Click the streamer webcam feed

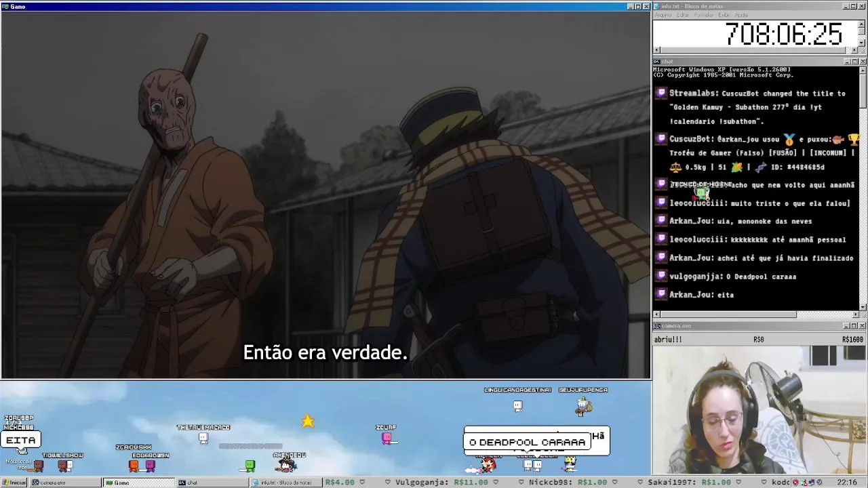pyautogui.click(x=759, y=410)
